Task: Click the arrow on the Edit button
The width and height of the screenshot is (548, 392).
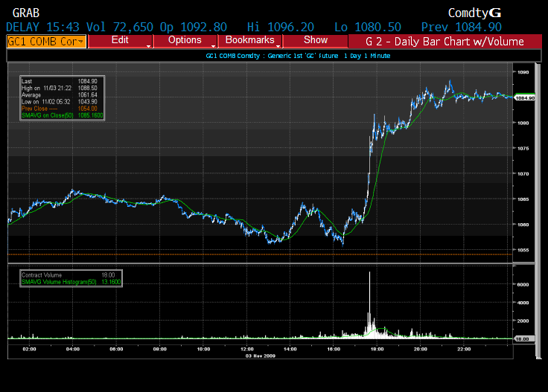Action: 150,46
